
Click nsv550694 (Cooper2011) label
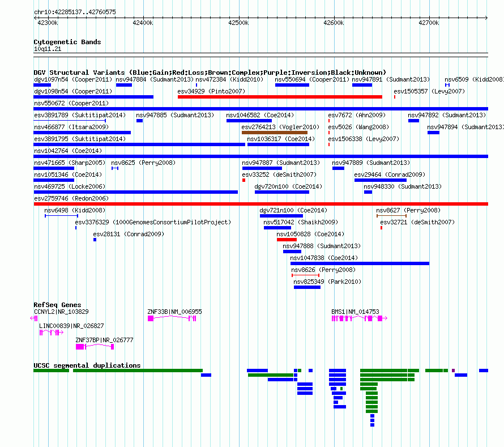pos(312,79)
